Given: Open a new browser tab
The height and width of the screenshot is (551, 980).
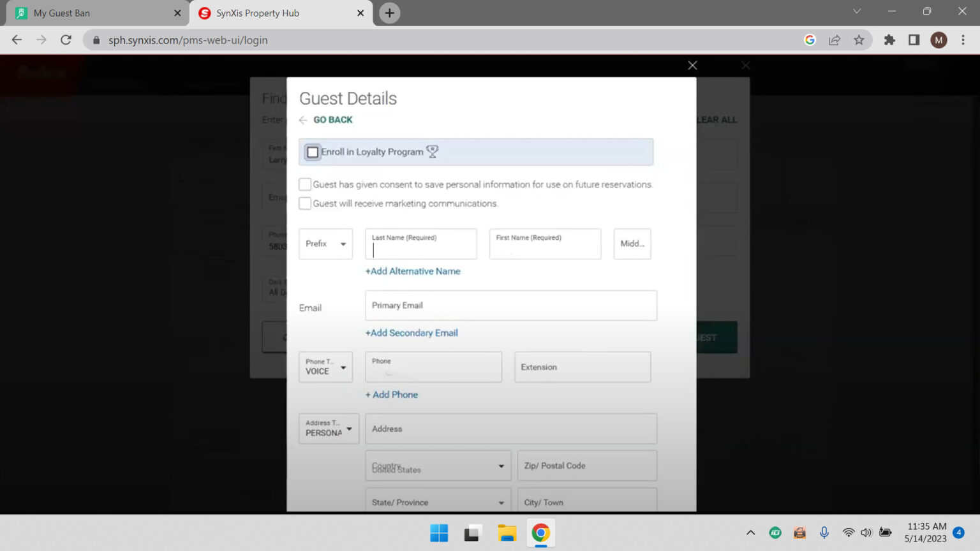Looking at the screenshot, I should [x=389, y=13].
